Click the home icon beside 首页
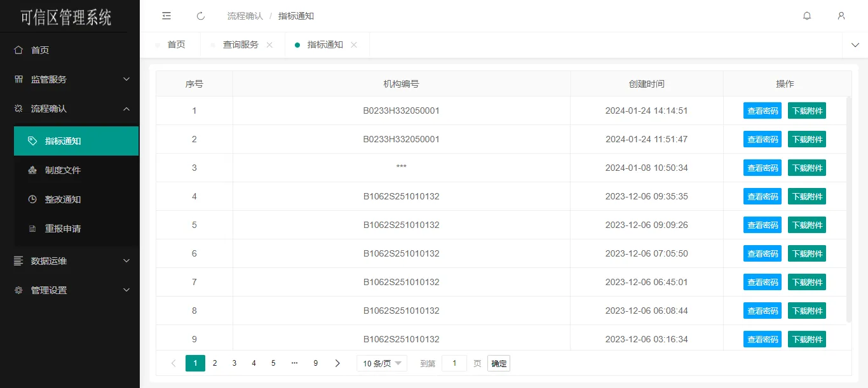Viewport: 868px width, 388px height. [18, 50]
